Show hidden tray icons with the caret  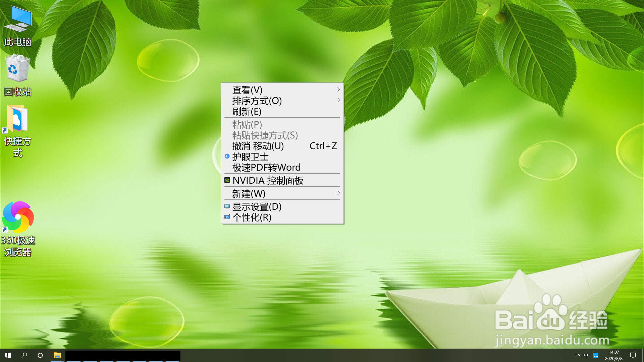(578, 355)
